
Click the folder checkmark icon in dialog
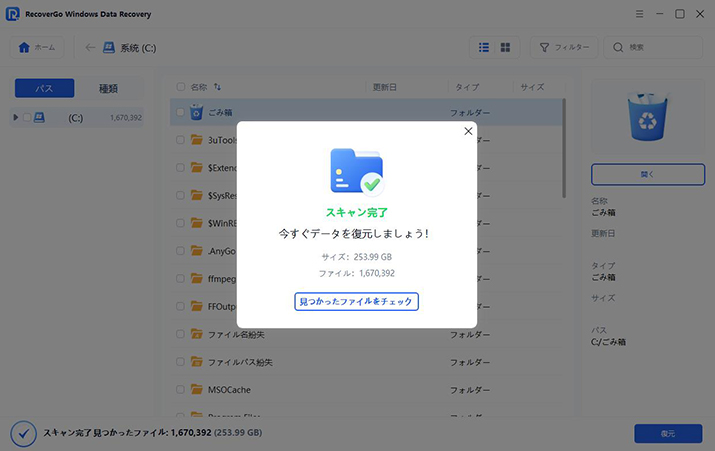(357, 171)
